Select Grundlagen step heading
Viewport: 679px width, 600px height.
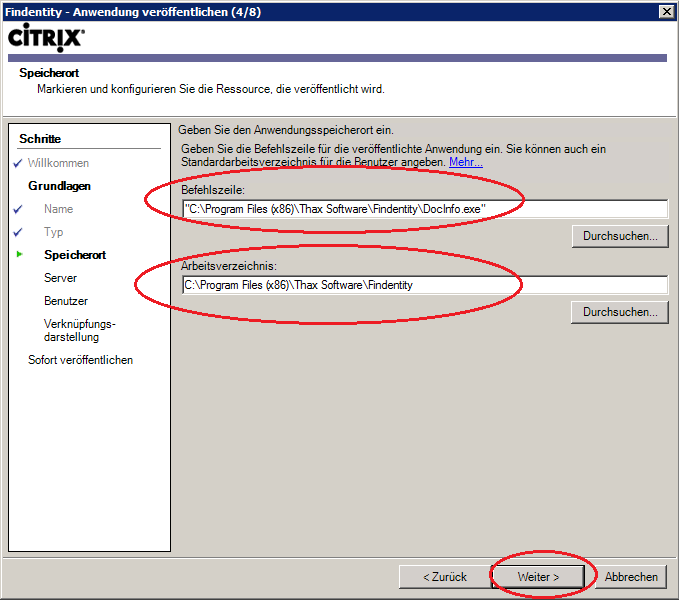tap(59, 186)
